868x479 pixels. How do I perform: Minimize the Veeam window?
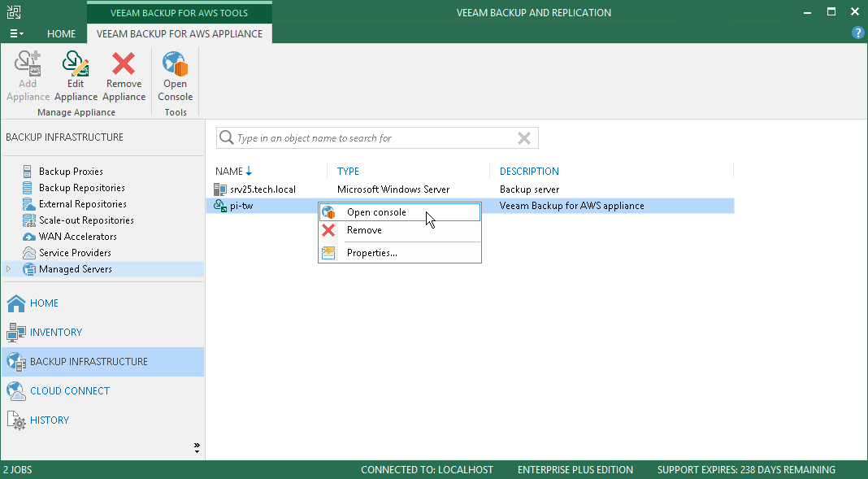806,12
